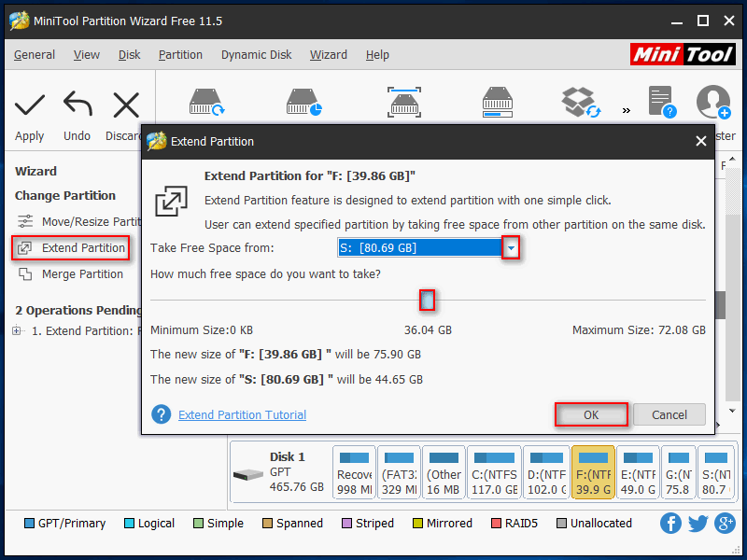This screenshot has height=560, width=747.
Task: Click the Extend Partition dialog title icon
Action: pos(157,141)
